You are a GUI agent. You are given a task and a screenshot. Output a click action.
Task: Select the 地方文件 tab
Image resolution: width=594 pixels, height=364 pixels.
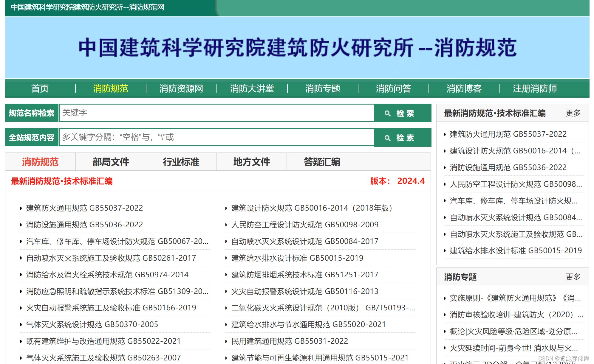(251, 162)
